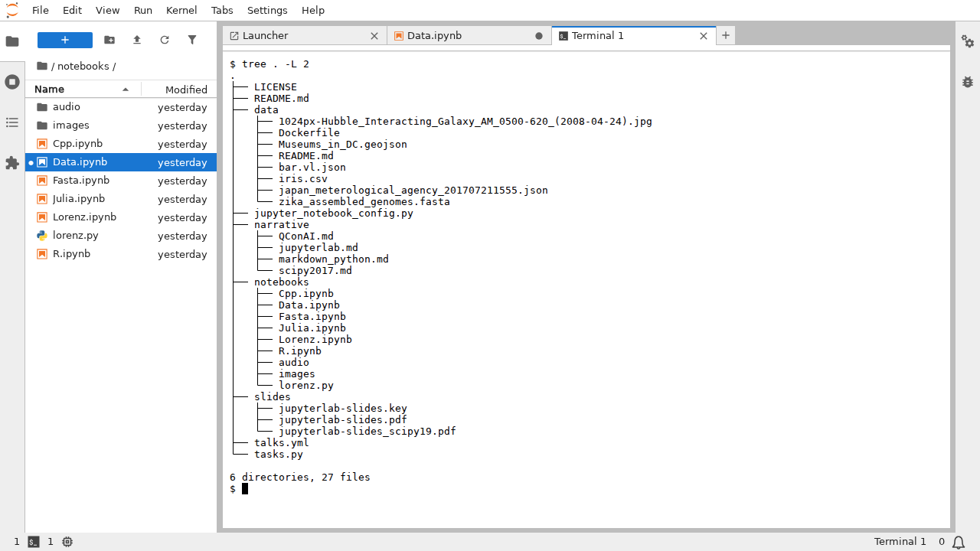This screenshot has height=551, width=980.
Task: Open notifications bell in status bar
Action: point(959,542)
